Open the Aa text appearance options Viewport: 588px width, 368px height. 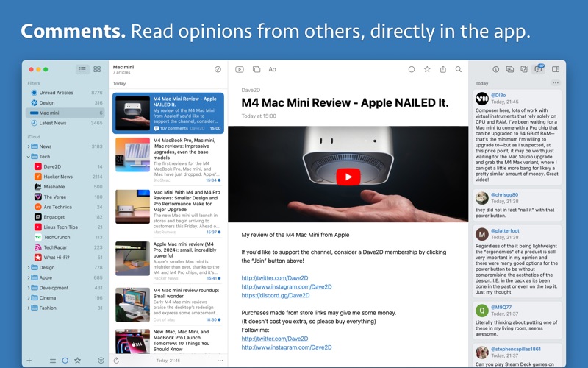(273, 69)
